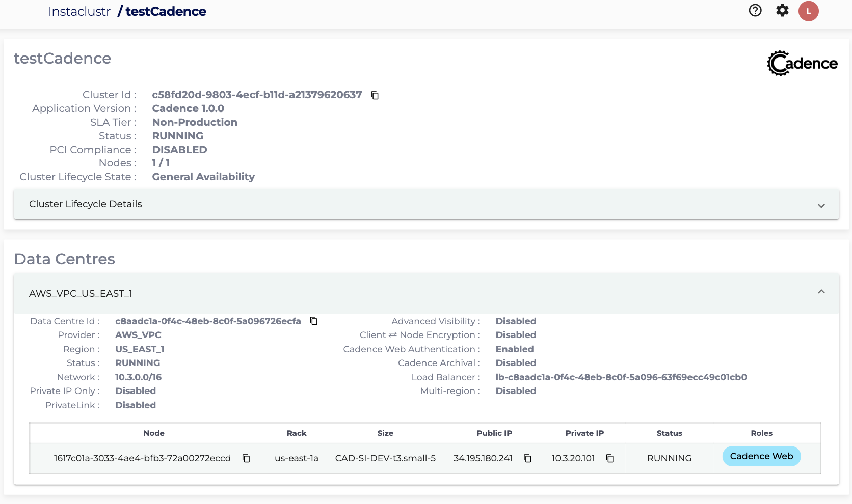Copy the private IP 10.3.20.101
This screenshot has width=852, height=504.
pyautogui.click(x=609, y=458)
